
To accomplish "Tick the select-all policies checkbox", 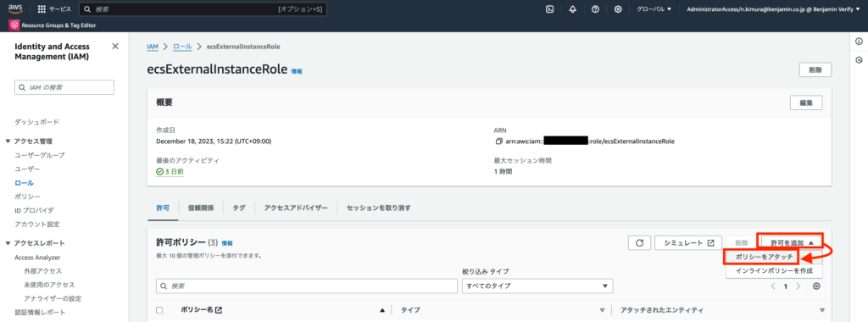I will [x=159, y=310].
